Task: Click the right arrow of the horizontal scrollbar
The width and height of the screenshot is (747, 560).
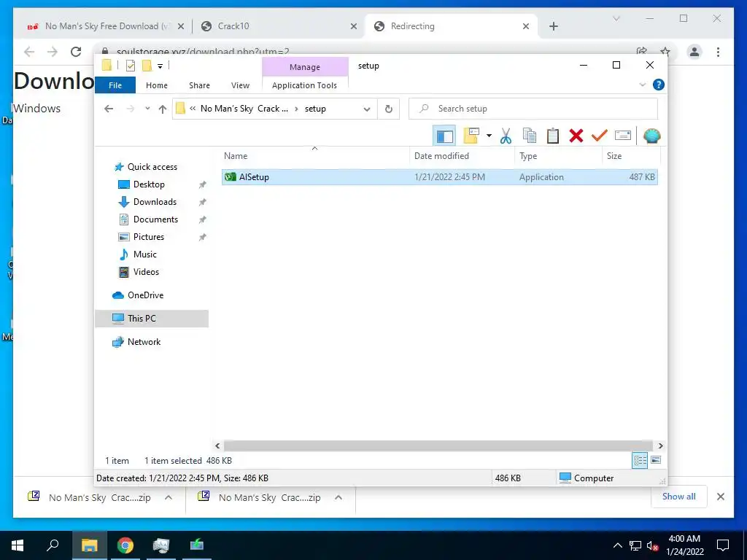Action: point(660,446)
